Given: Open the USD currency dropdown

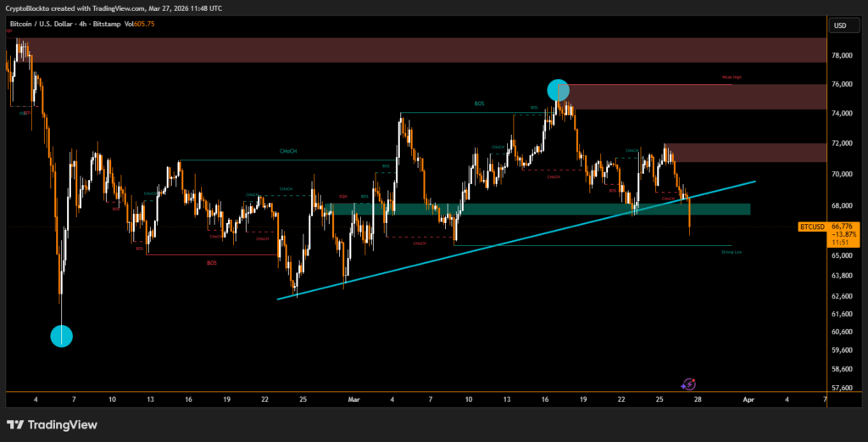Looking at the screenshot, I should tap(840, 25).
